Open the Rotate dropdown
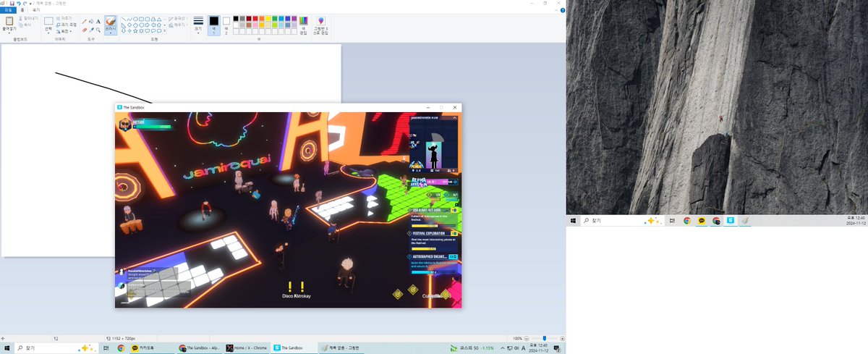The image size is (868, 354). tap(64, 31)
